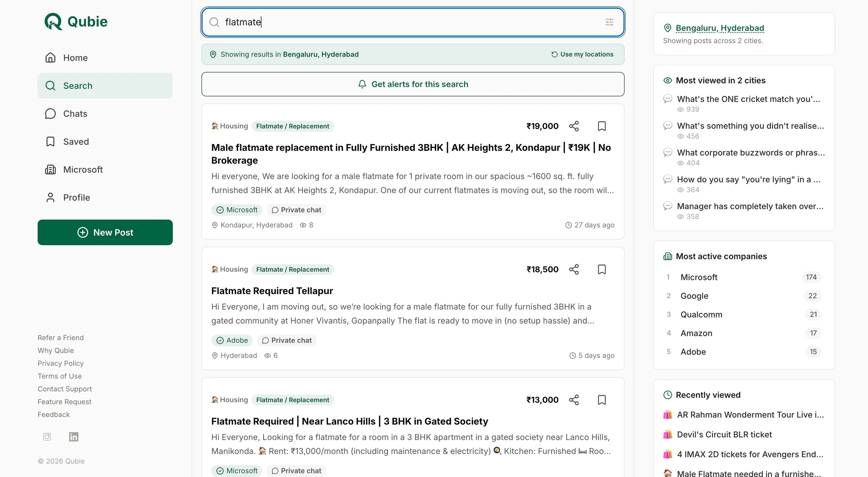Viewport: 868px width, 477px height.
Task: Save the ₹13,000 Lanco Hills post
Action: [x=602, y=400]
